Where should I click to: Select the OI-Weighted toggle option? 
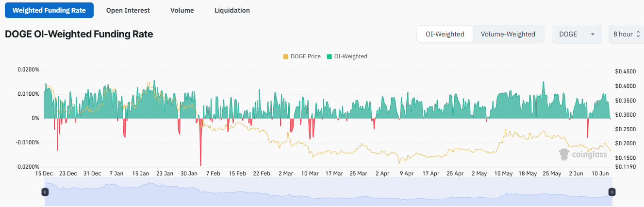(445, 34)
